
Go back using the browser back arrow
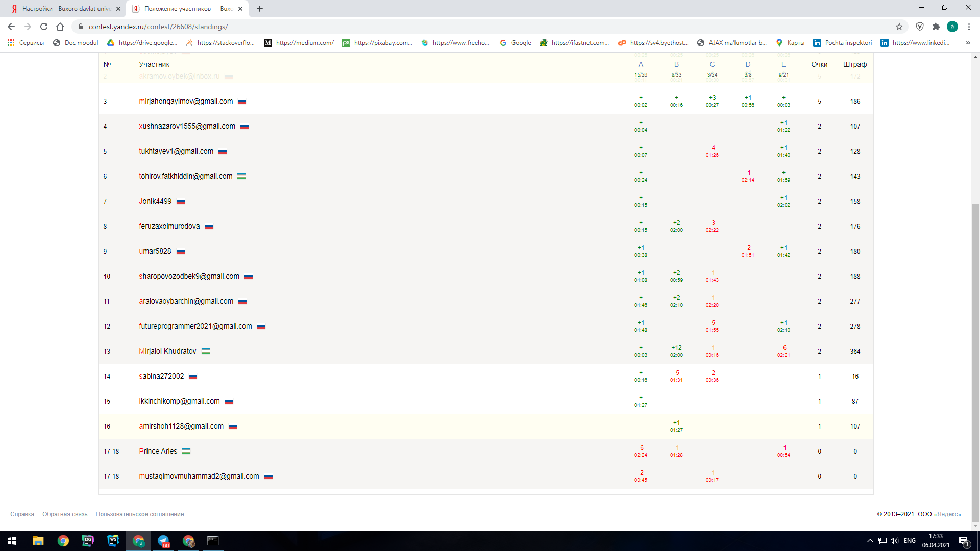tap(11, 27)
